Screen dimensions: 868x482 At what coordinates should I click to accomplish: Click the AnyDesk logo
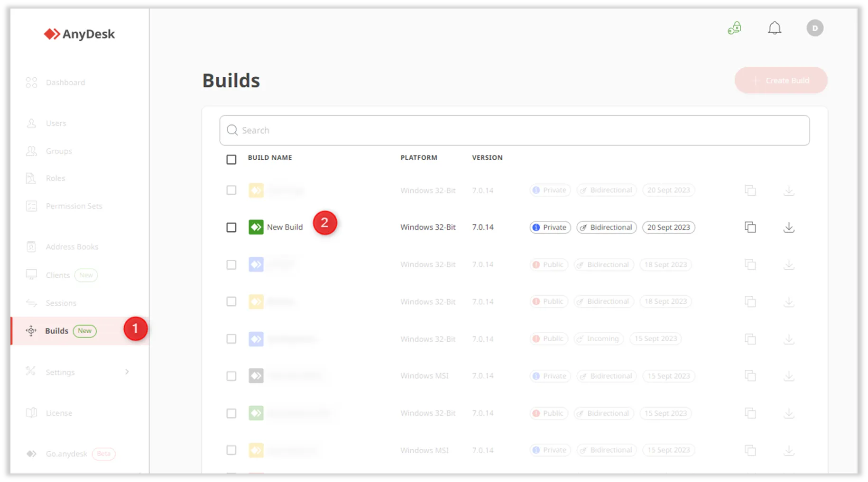[x=79, y=34]
